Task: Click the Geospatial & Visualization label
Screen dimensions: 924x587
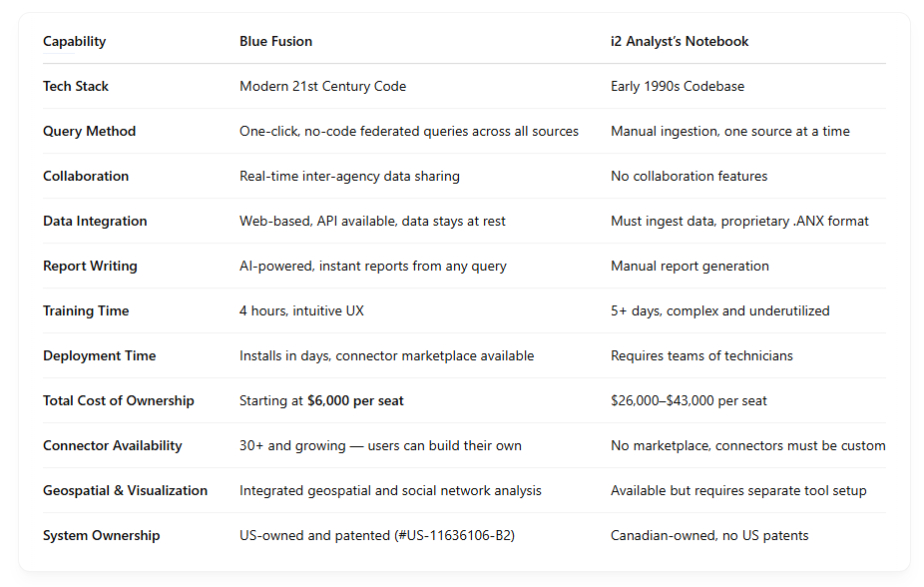Action: (x=125, y=490)
